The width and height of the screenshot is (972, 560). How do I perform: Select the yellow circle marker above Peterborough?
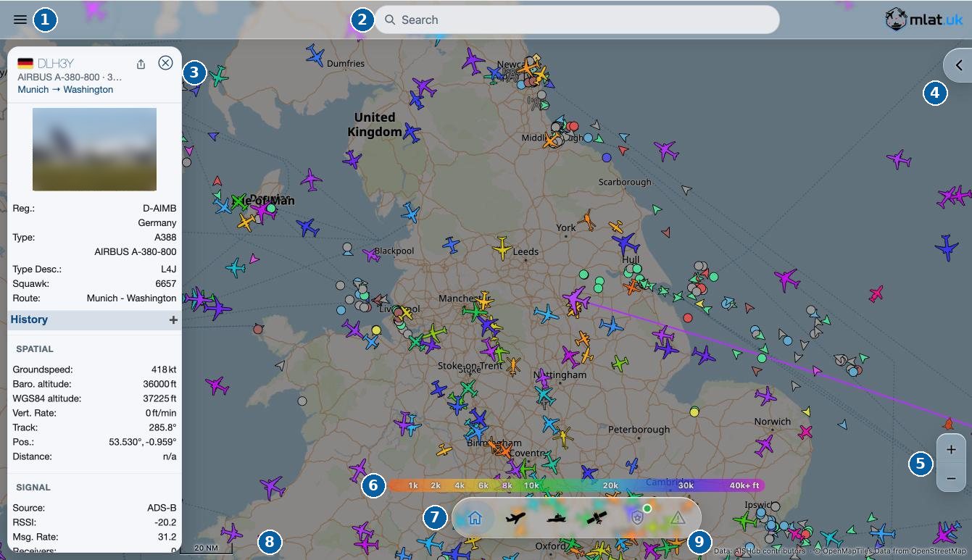(694, 412)
